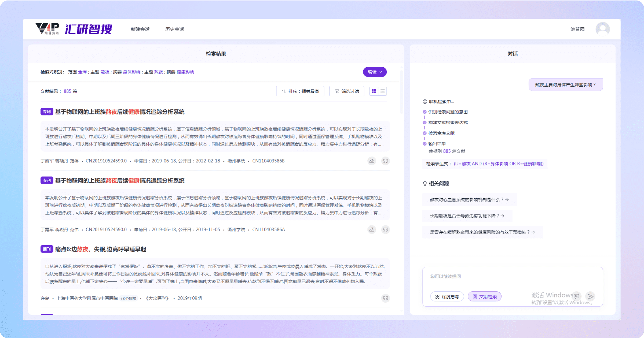The height and width of the screenshot is (338, 644).
Task: Click the download icon for patent CN110403586A
Action: [372, 229]
